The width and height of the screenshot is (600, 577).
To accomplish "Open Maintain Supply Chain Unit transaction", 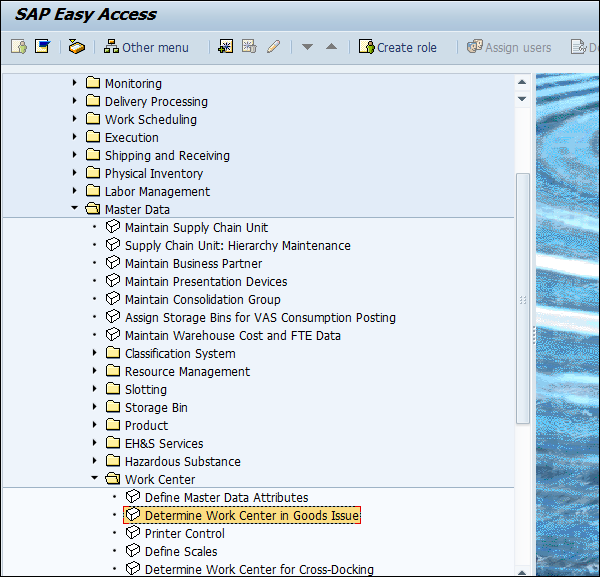I will tap(196, 227).
